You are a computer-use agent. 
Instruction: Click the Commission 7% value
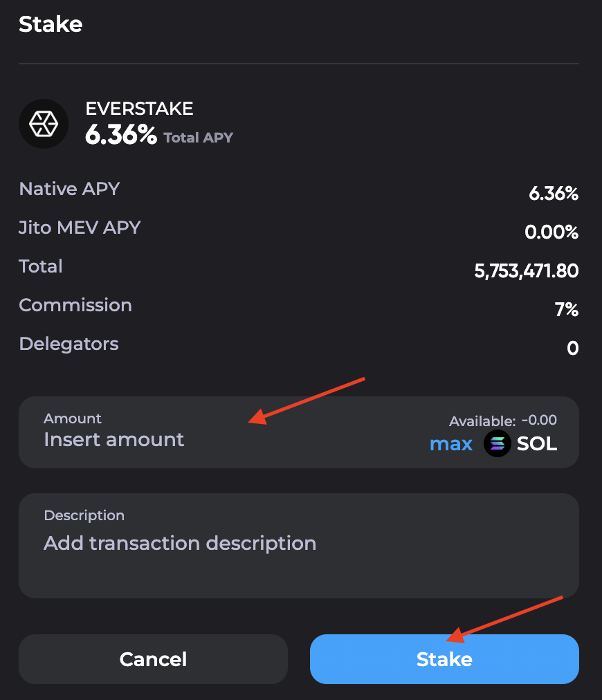(567, 309)
